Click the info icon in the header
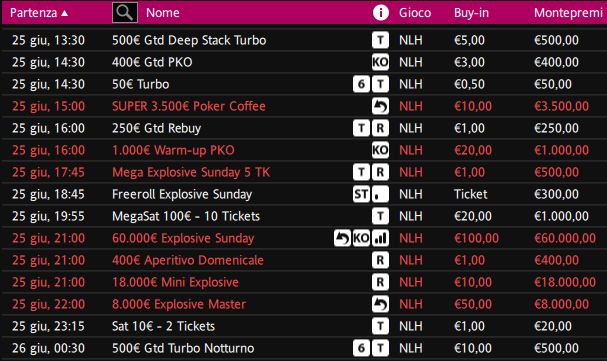The width and height of the screenshot is (607, 361). pyautogui.click(x=381, y=13)
